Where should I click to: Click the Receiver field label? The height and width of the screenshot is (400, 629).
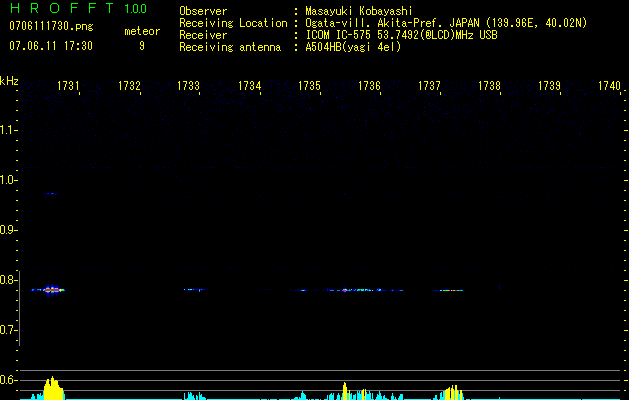[203, 35]
